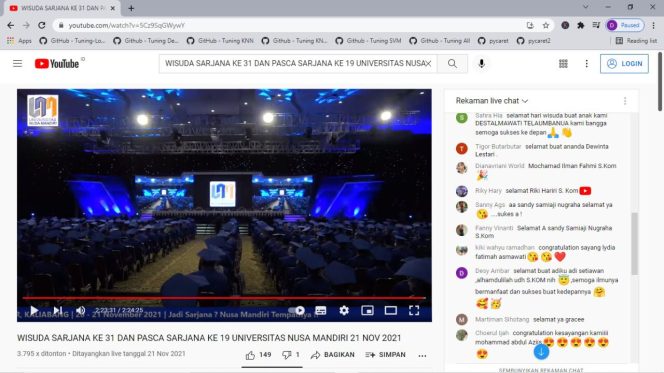Seek along the red video progress bar
Screen dimensions: 664x373
224,298
